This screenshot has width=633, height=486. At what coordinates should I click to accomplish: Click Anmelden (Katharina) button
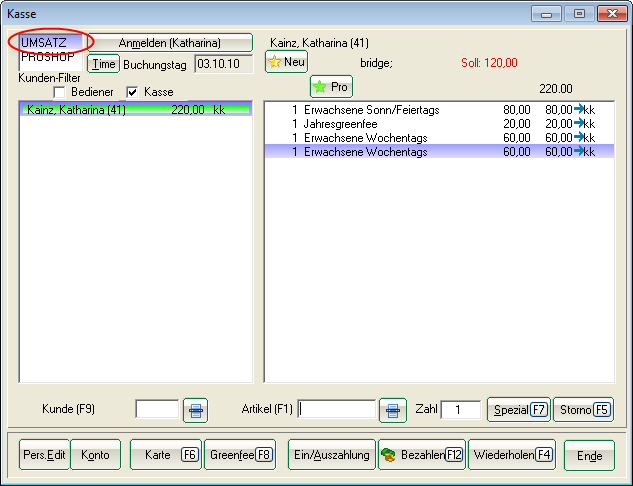[170, 43]
